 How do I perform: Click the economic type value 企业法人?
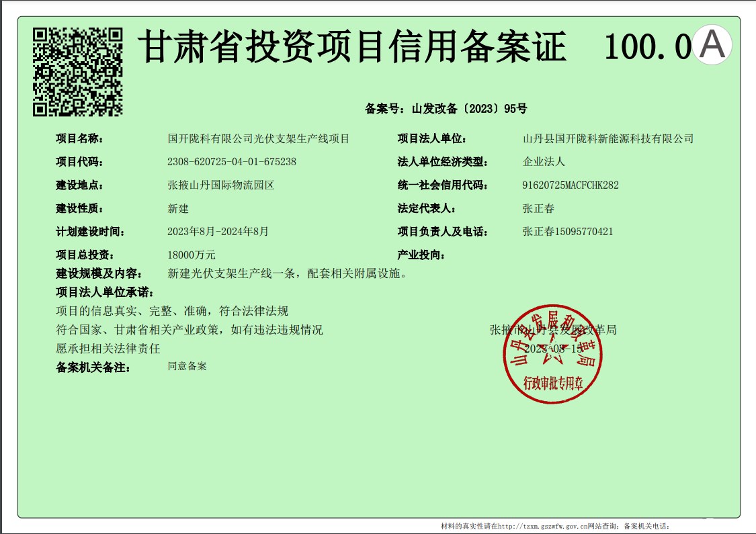point(544,162)
